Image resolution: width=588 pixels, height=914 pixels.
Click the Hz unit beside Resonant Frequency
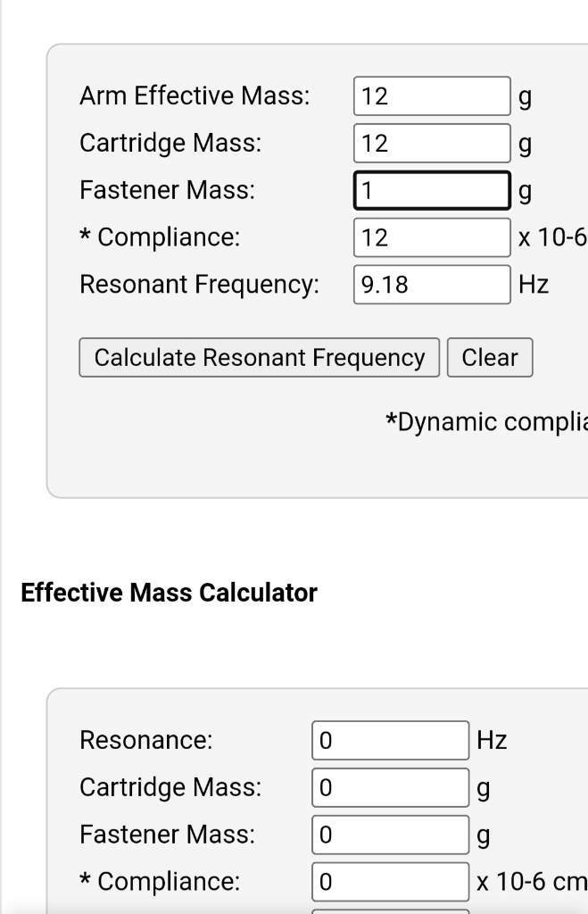[x=534, y=285]
